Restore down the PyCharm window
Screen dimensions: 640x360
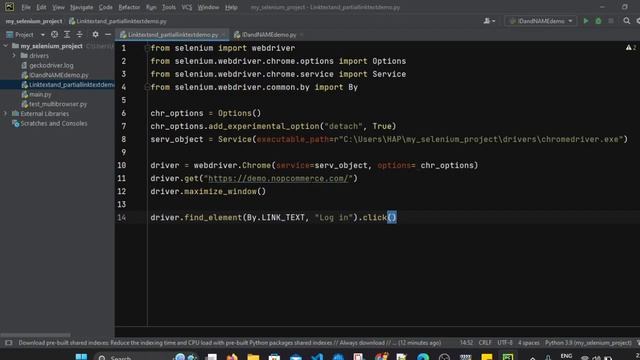tap(624, 7)
